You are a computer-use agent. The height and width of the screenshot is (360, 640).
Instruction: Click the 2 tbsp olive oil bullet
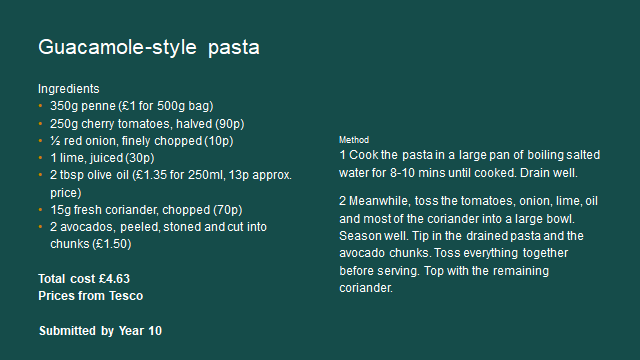[x=171, y=184]
